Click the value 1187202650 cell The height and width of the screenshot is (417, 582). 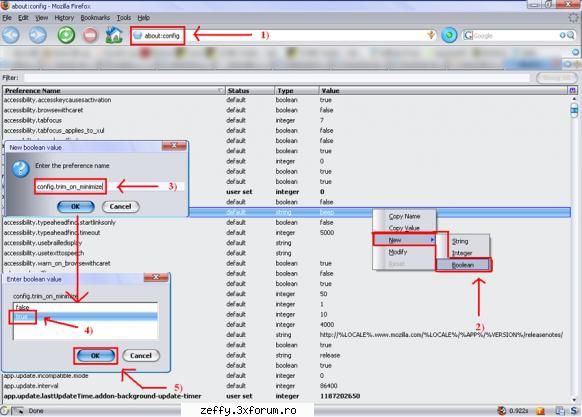pyautogui.click(x=340, y=396)
